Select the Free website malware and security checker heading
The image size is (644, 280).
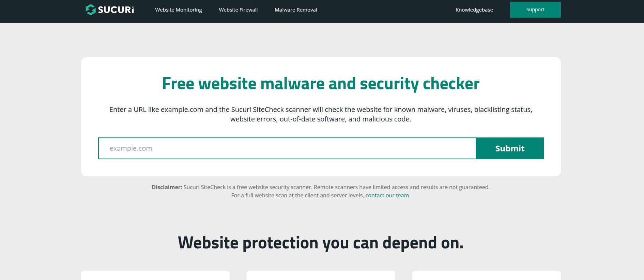321,83
